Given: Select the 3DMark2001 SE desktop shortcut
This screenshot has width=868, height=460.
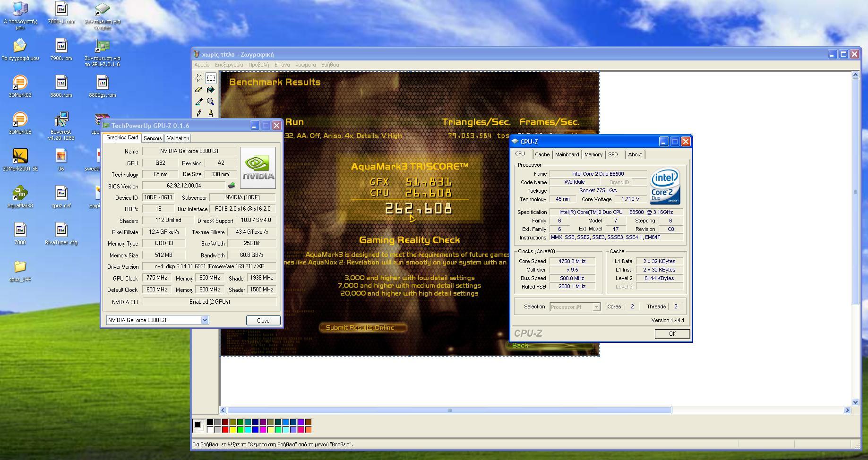Looking at the screenshot, I should point(20,160).
